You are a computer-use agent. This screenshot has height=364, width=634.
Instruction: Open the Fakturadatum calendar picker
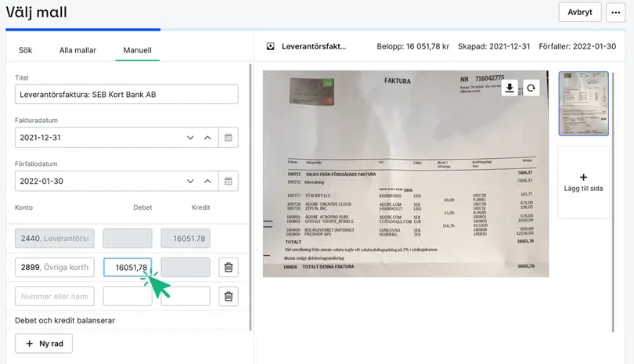click(229, 138)
